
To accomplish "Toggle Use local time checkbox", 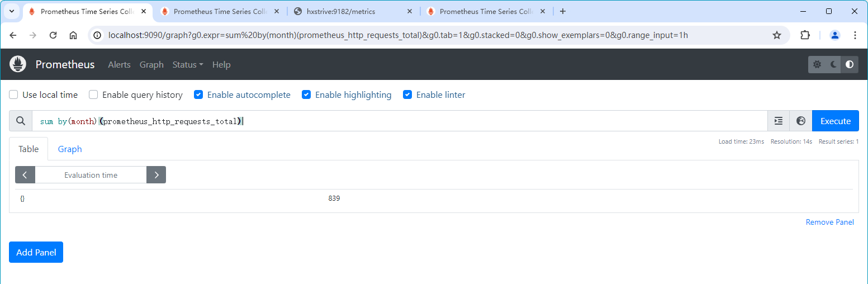I will click(13, 94).
